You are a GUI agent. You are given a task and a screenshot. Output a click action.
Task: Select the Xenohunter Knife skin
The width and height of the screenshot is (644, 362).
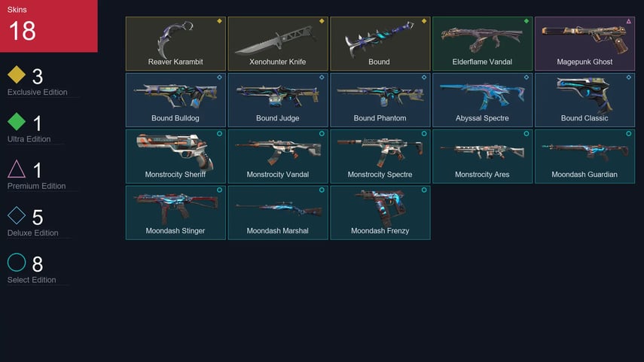click(278, 44)
